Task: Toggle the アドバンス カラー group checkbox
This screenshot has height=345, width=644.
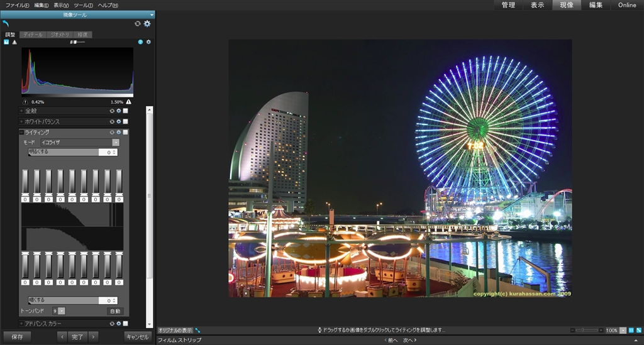Action: 125,324
